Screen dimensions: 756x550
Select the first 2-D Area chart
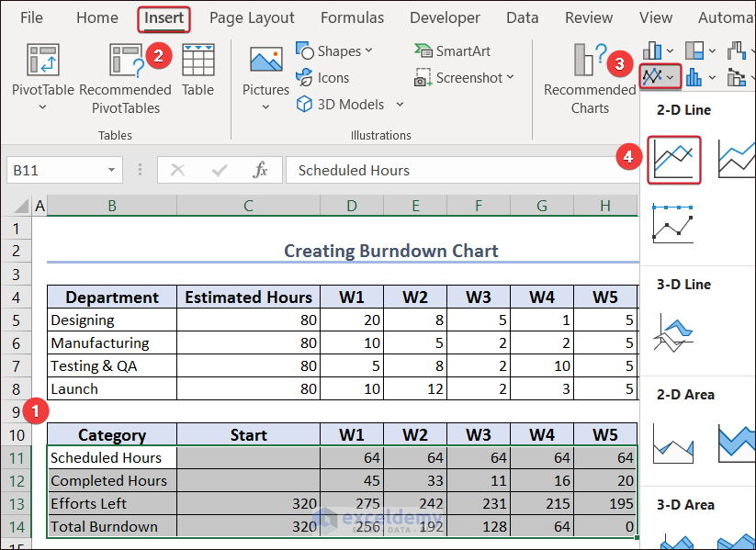tap(673, 443)
